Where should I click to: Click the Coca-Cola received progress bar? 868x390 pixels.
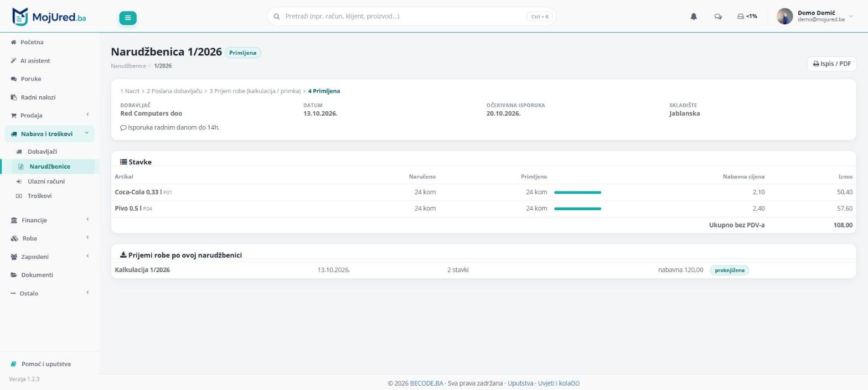pos(577,193)
